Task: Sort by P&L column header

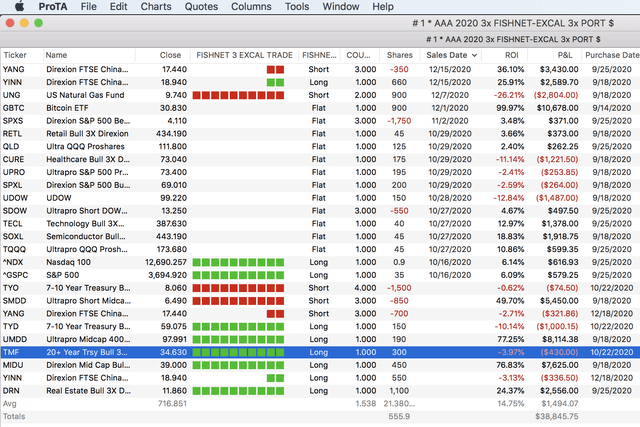Action: [565, 55]
